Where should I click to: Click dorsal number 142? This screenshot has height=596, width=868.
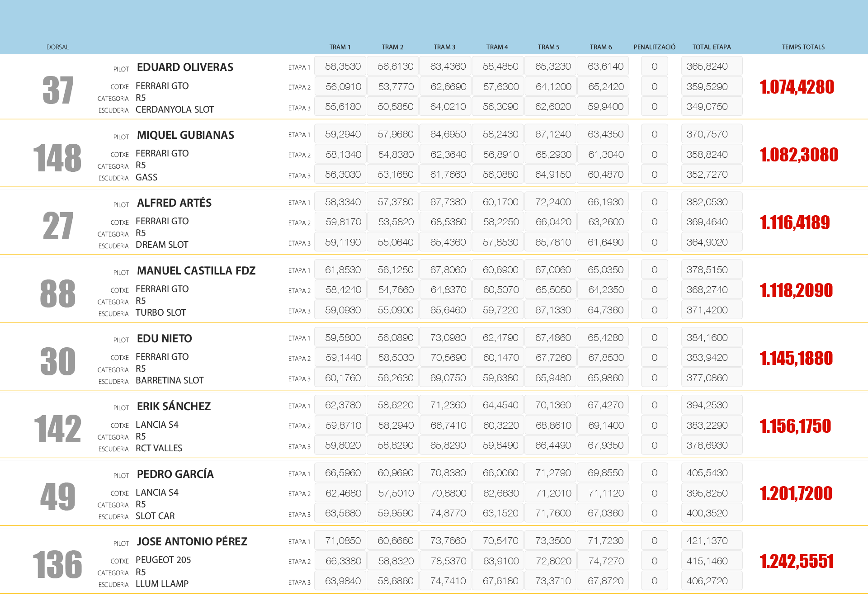coord(58,429)
